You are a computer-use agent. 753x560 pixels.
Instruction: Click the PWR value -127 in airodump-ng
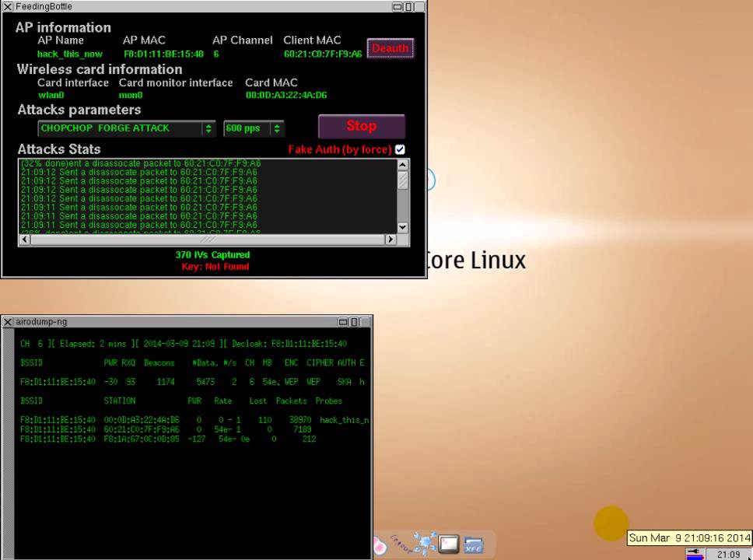tap(196, 439)
